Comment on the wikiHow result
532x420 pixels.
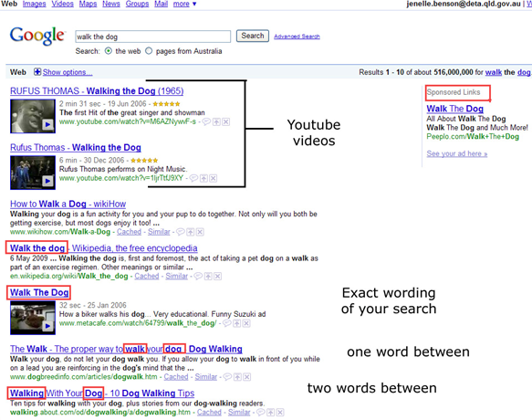[x=181, y=232]
